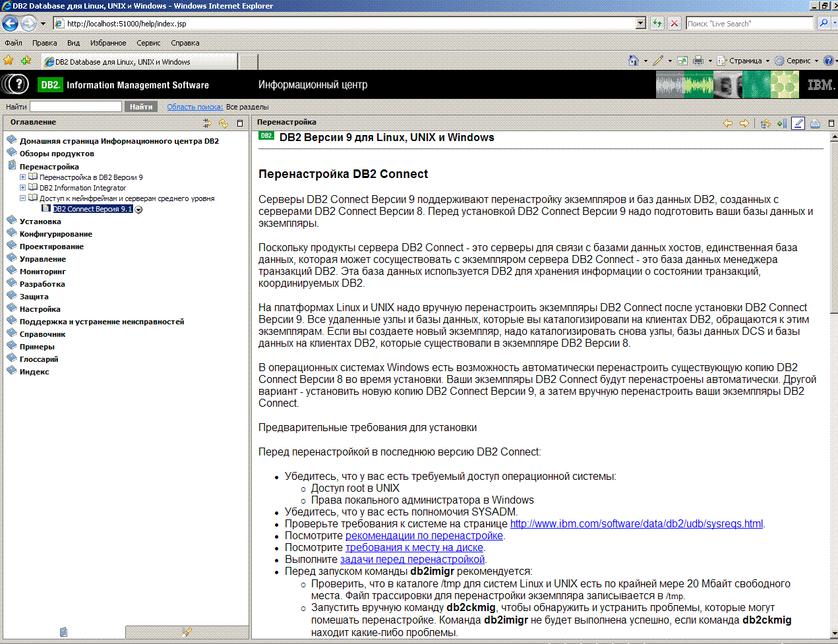Viewport: 838px width, 644px height.
Task: Show current topic in table of contents
Action: 765,123
